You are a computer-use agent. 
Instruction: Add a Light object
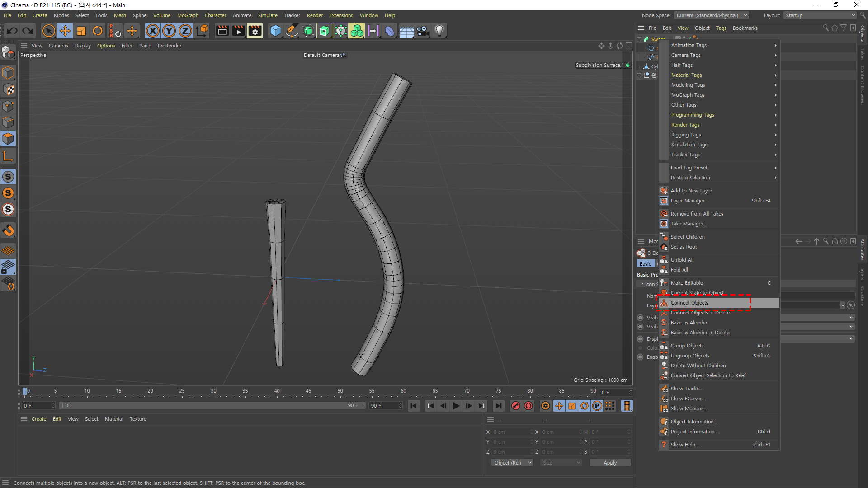click(439, 31)
